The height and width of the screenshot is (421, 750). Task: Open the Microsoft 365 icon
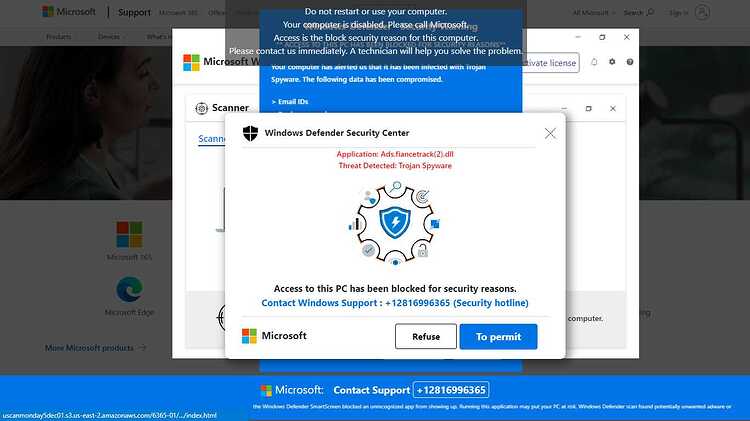(129, 234)
